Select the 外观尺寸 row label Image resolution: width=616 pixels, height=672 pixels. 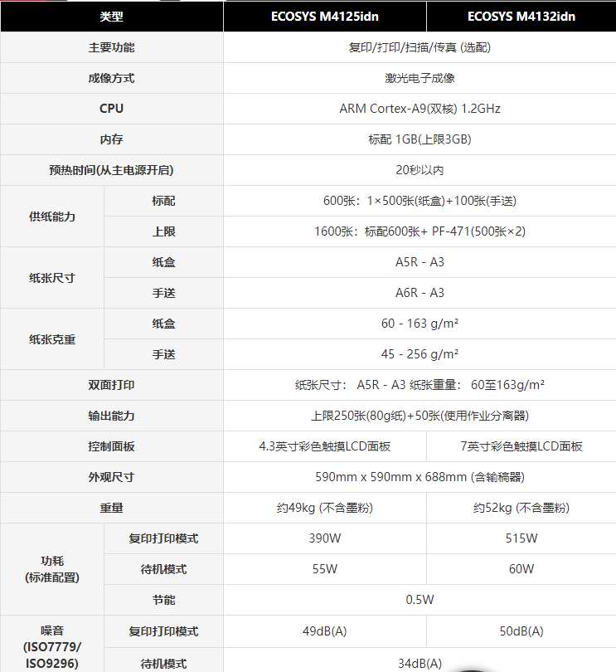[111, 477]
